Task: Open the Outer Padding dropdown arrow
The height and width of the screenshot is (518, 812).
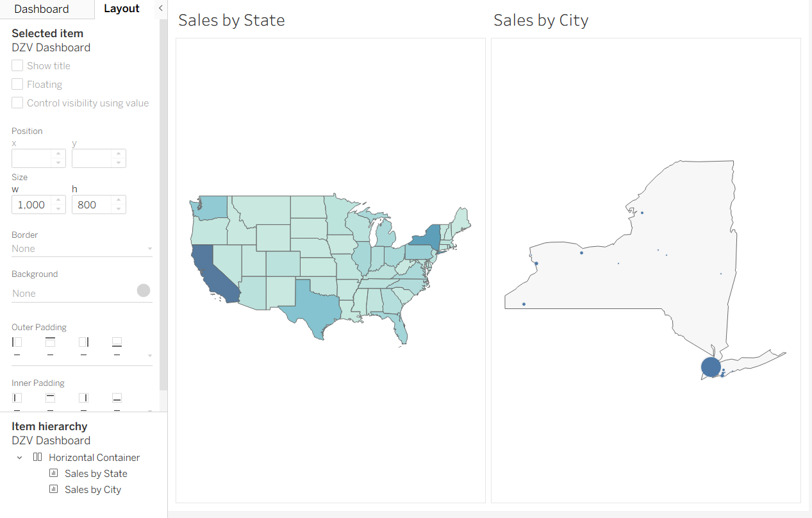Action: click(149, 355)
